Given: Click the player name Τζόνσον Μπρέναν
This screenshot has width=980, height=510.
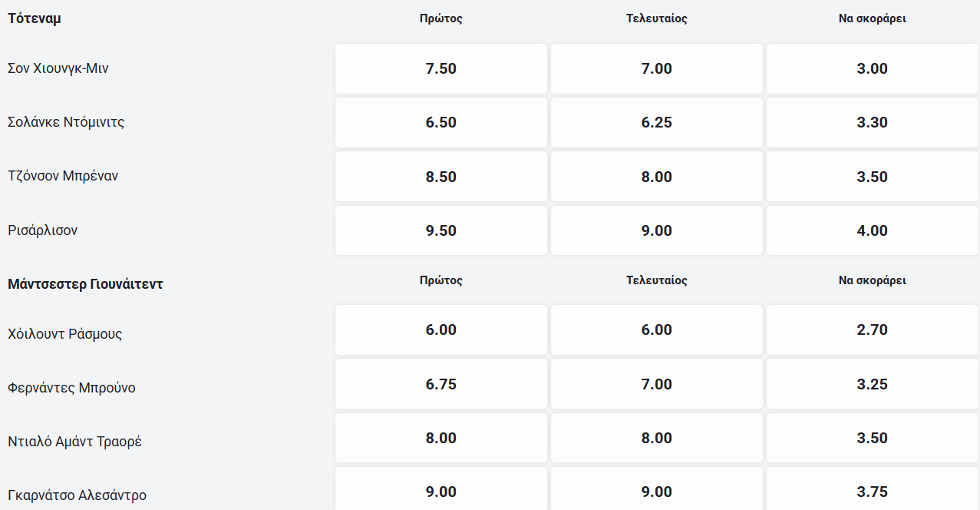Looking at the screenshot, I should click(x=63, y=176).
